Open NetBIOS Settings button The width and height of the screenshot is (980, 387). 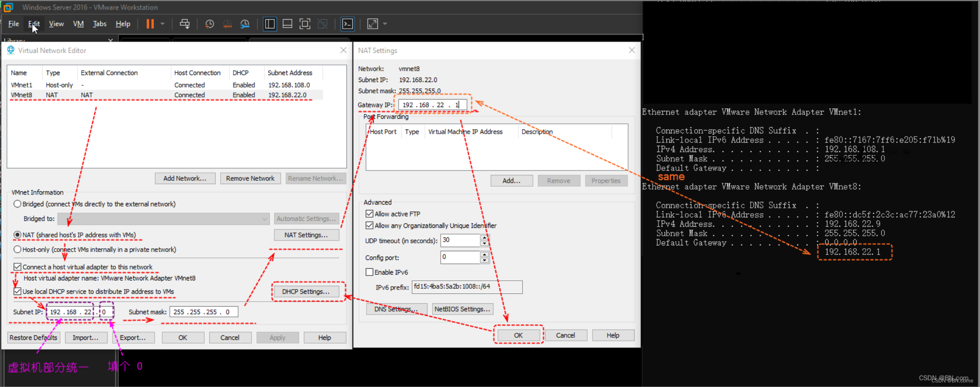coord(462,309)
